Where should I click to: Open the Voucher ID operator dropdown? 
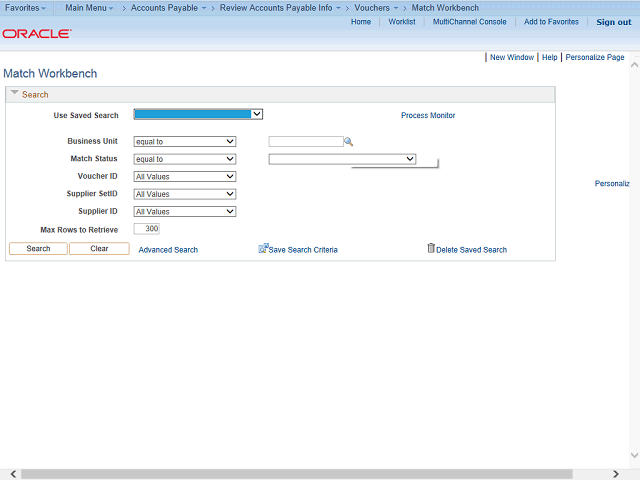(x=184, y=177)
